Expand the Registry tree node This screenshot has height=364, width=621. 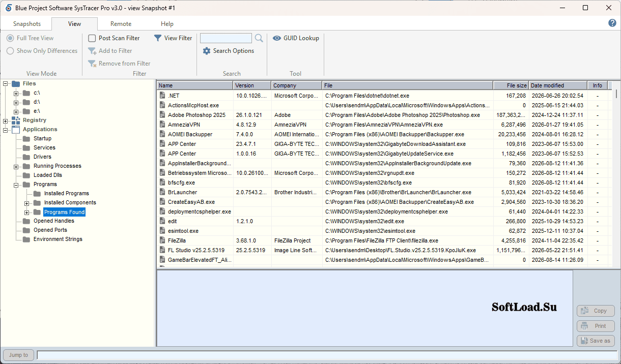pos(6,120)
